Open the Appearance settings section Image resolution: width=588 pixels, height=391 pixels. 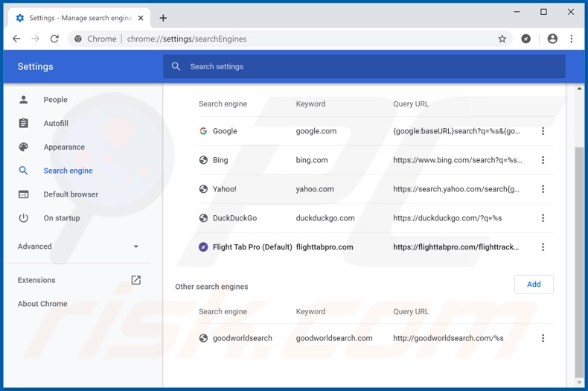(64, 147)
